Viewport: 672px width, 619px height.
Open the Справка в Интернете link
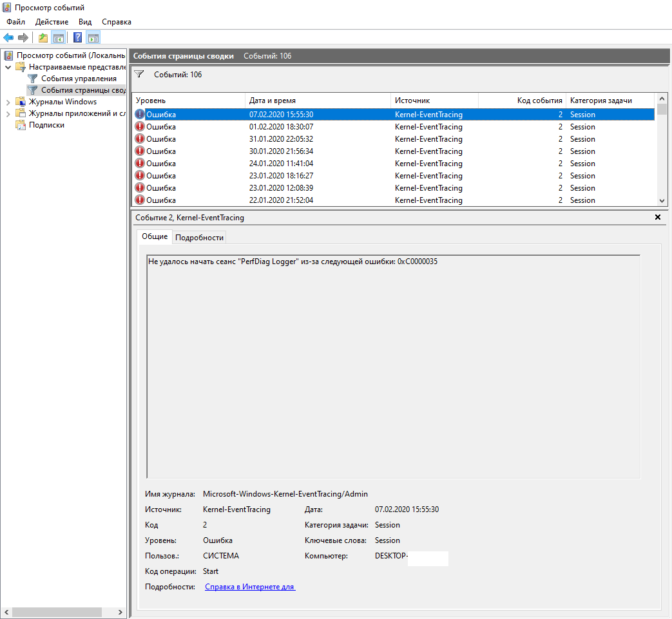(x=250, y=587)
